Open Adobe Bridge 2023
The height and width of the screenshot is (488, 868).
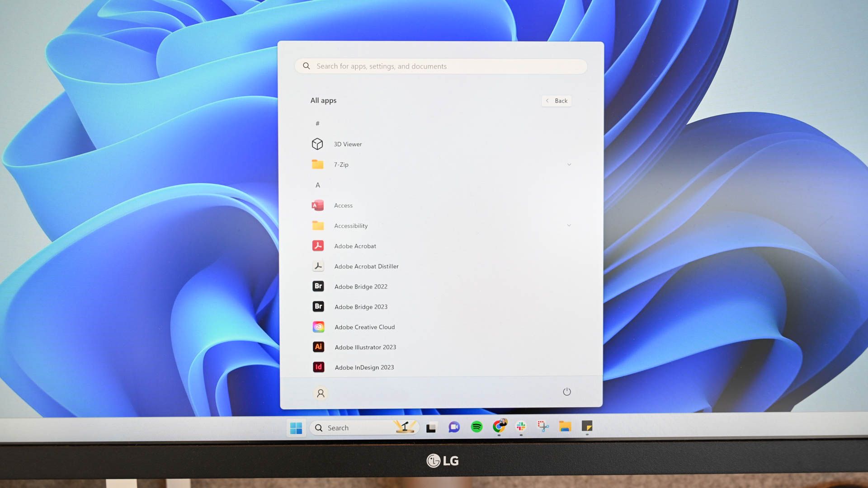[361, 307]
